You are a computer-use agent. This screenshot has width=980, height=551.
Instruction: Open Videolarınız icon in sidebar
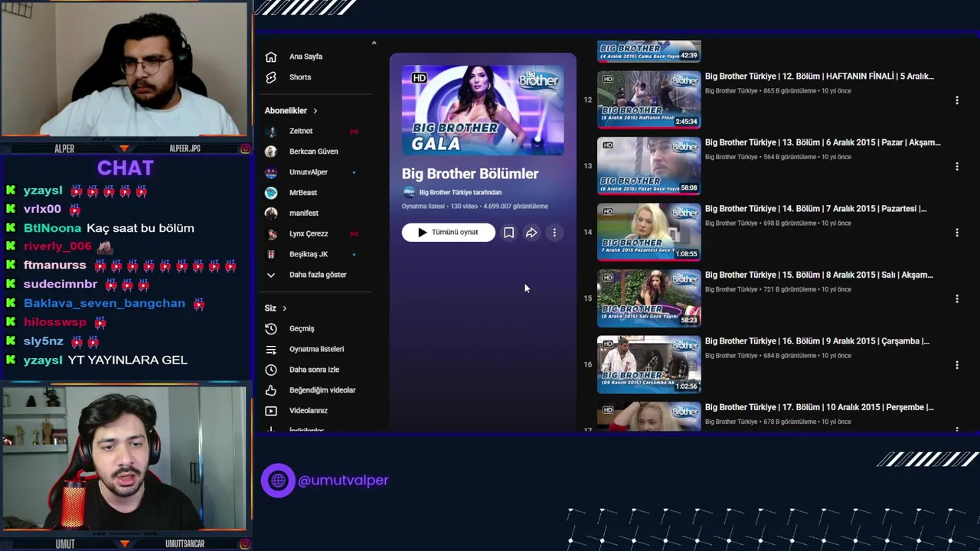(270, 411)
